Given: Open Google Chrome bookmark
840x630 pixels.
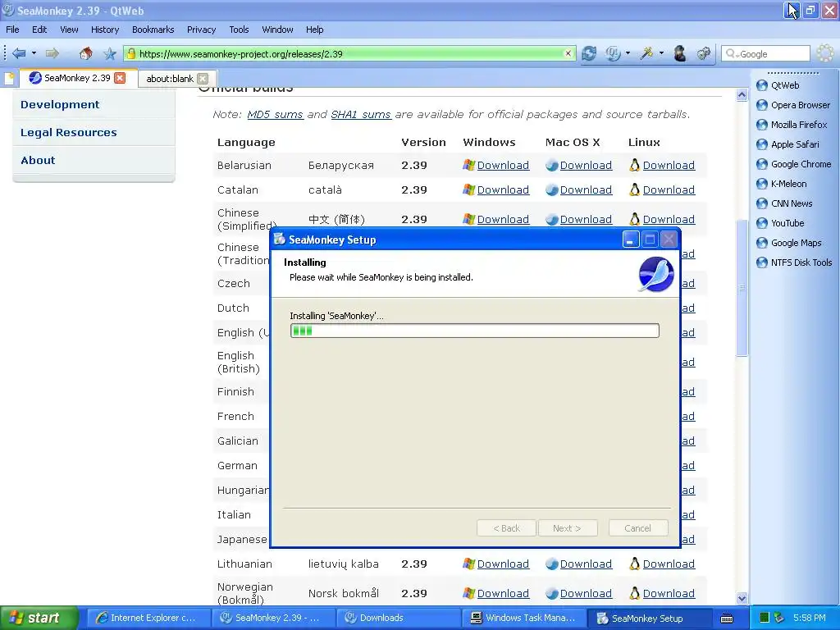Looking at the screenshot, I should click(x=801, y=164).
